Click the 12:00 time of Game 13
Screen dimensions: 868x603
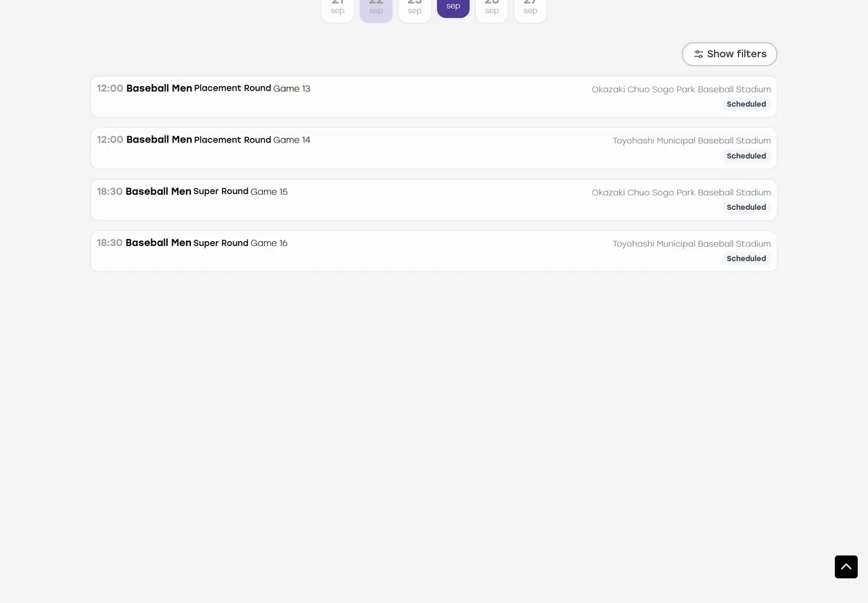tap(110, 88)
